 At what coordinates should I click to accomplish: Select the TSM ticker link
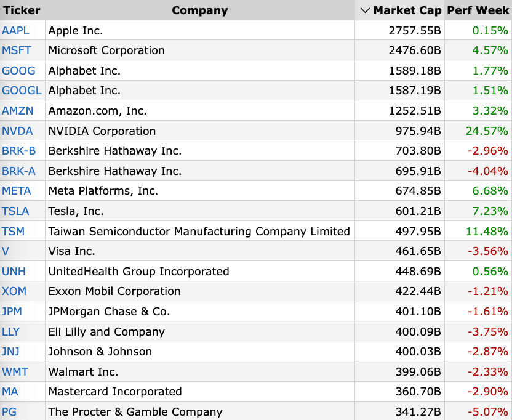click(13, 232)
